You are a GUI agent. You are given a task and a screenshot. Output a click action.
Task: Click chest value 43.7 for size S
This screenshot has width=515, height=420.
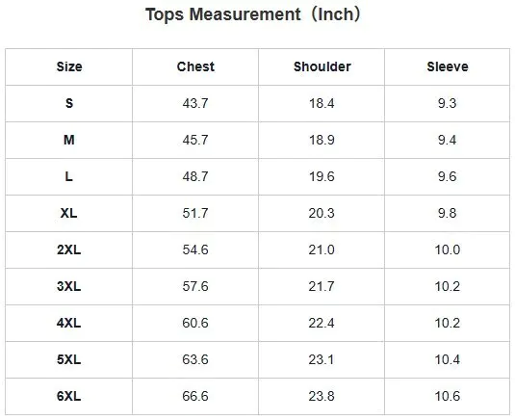tap(195, 103)
